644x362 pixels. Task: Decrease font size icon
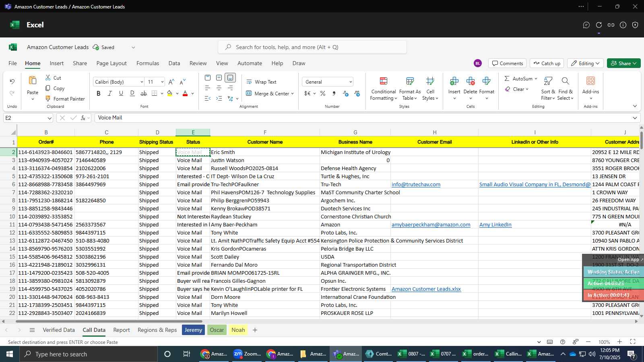coord(183,82)
